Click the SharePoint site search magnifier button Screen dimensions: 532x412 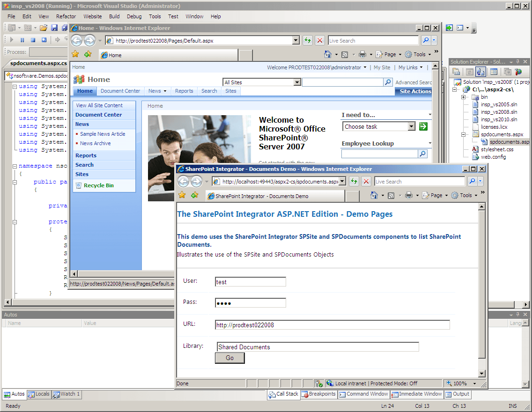[388, 82]
